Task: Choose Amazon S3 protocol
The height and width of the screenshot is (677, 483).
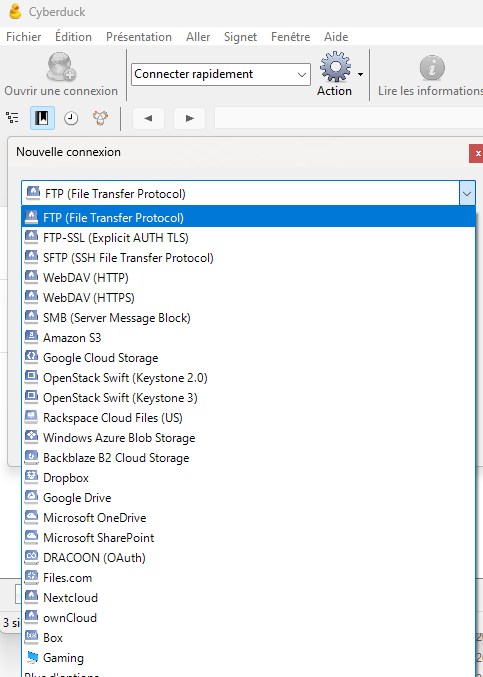Action: [249, 338]
